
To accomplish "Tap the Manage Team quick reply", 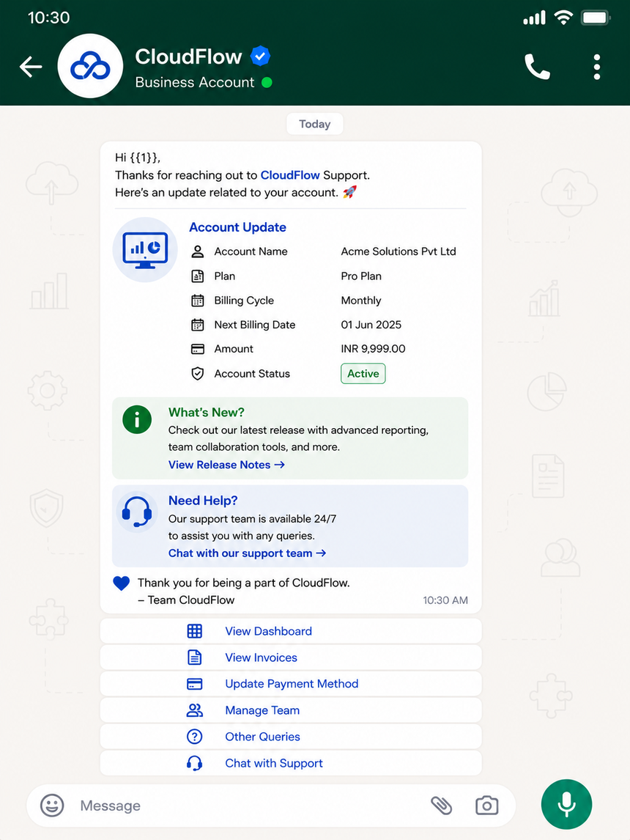I will 291,710.
